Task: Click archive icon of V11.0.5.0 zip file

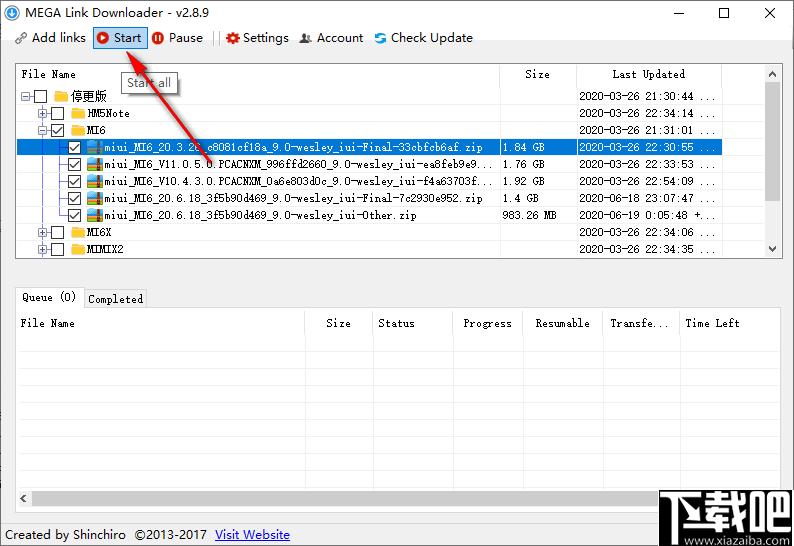Action: pos(95,164)
